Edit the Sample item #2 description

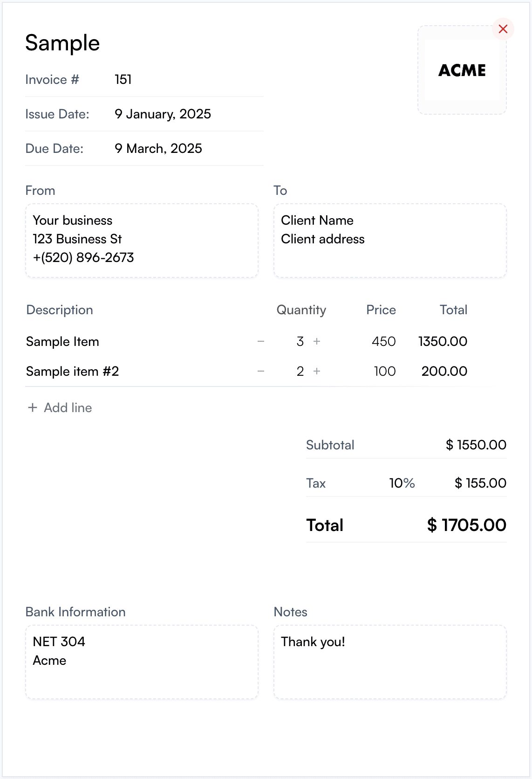coord(73,372)
